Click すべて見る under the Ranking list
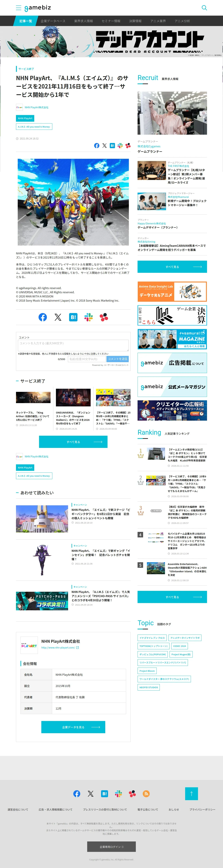 point(172,597)
